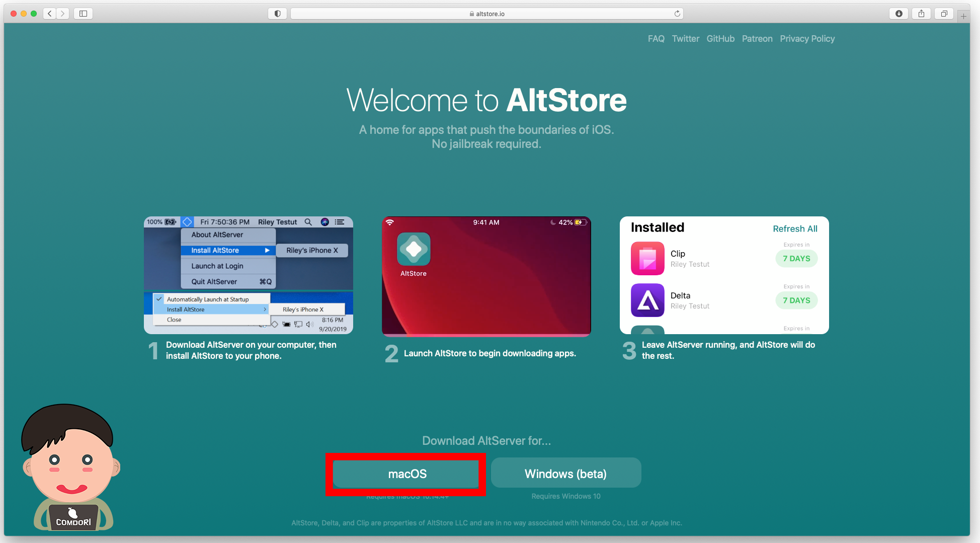Reload the altstore.io page
This screenshot has height=543, width=980.
tap(677, 14)
